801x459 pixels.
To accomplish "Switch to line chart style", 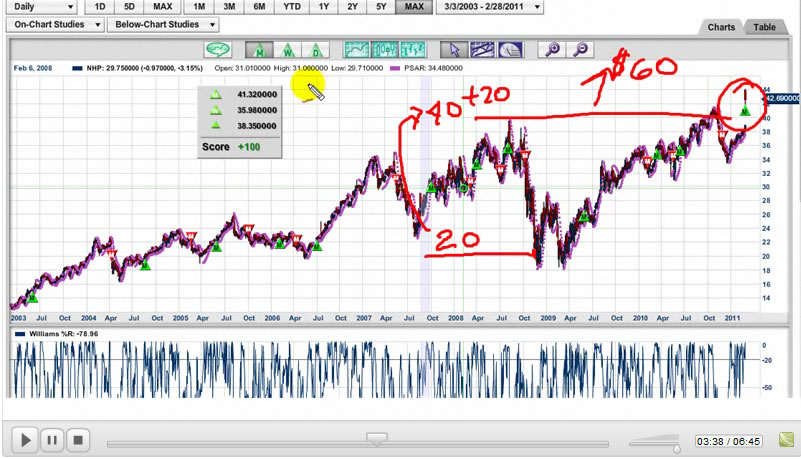I will (357, 50).
